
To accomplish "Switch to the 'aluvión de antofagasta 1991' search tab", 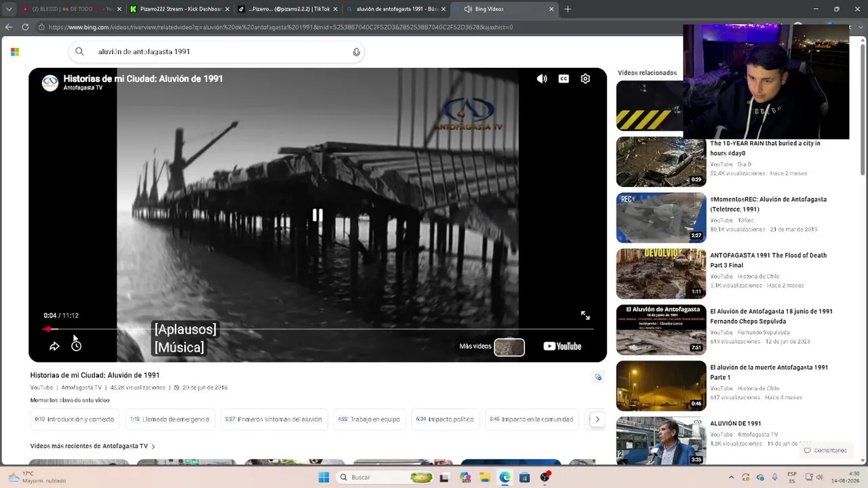I will coord(396,9).
